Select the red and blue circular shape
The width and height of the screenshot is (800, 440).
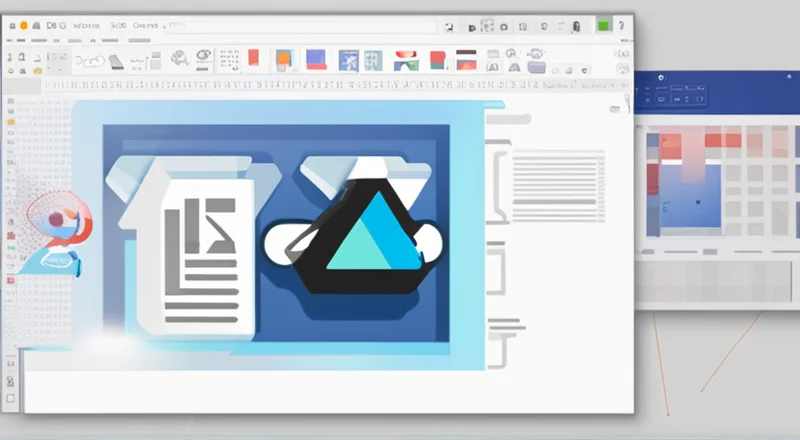pos(59,219)
